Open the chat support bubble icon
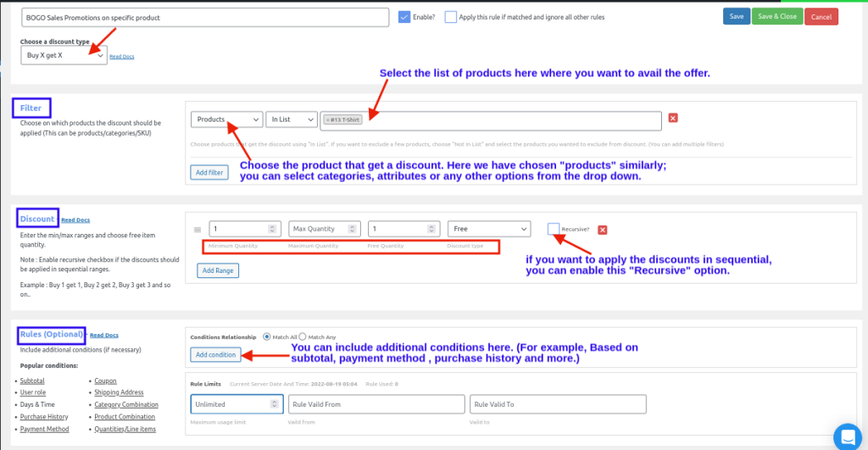868x450 pixels. click(848, 437)
